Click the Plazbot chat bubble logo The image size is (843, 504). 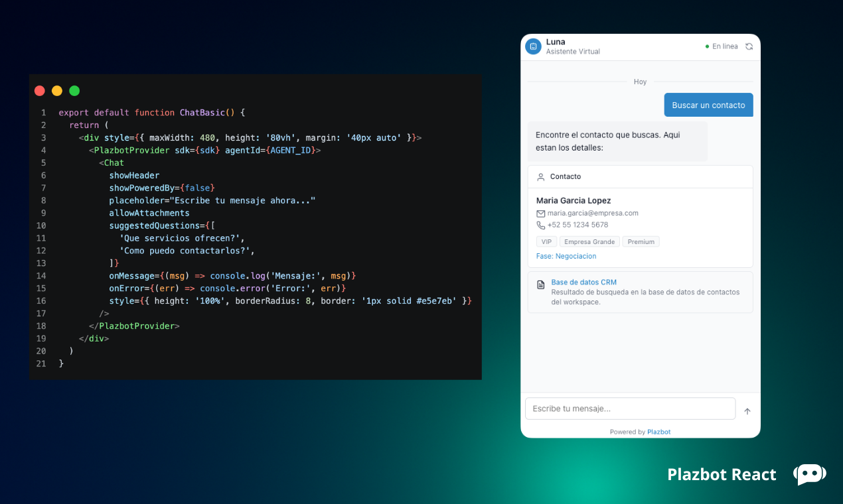pos(810,474)
